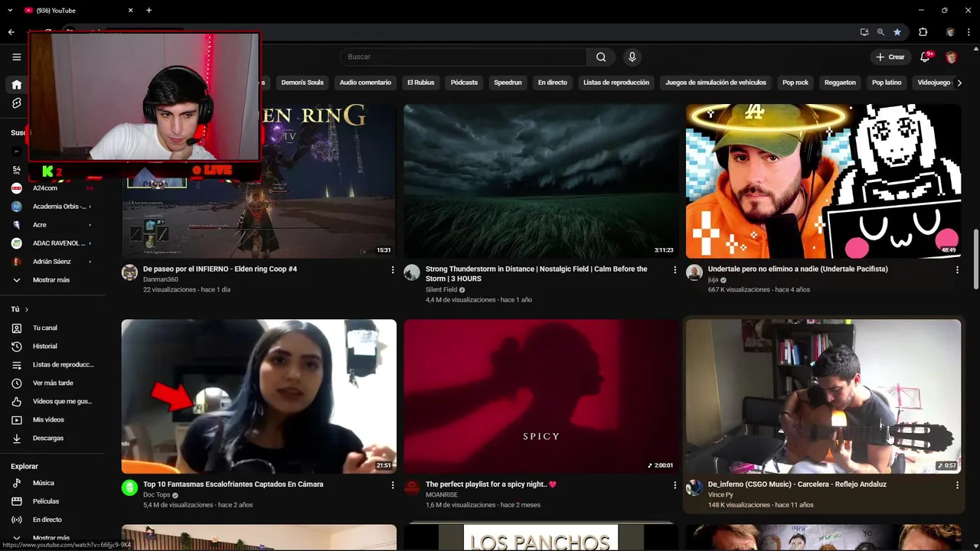Screen dimensions: 980x551
Task: Select the El Rubius chip
Action: pyautogui.click(x=421, y=83)
